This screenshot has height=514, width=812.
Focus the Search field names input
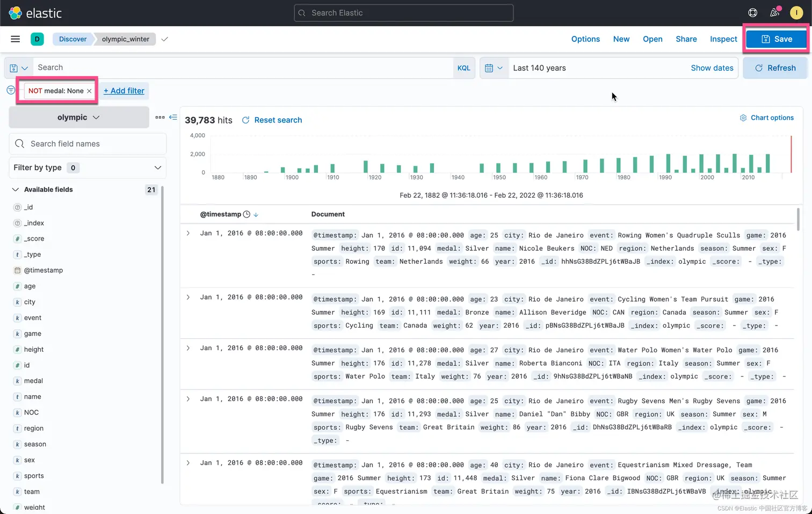[88, 144]
